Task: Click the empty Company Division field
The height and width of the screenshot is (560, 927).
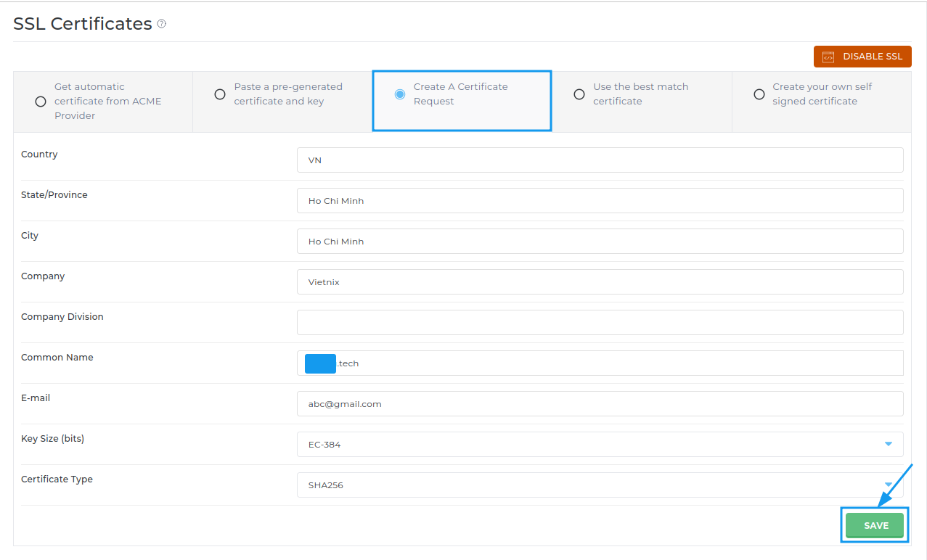Action: (600, 323)
